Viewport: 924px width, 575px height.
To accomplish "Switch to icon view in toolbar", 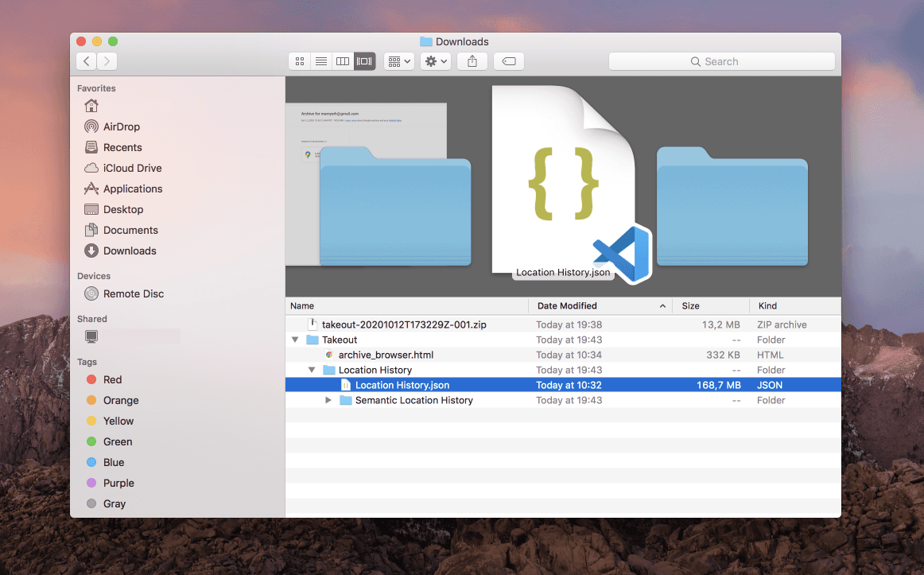I will click(x=300, y=61).
